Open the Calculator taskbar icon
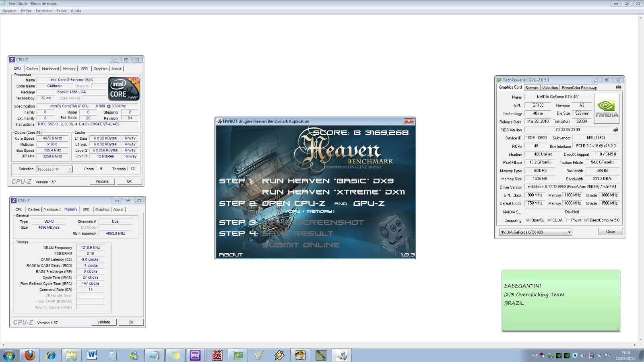644x362 pixels. click(113, 355)
